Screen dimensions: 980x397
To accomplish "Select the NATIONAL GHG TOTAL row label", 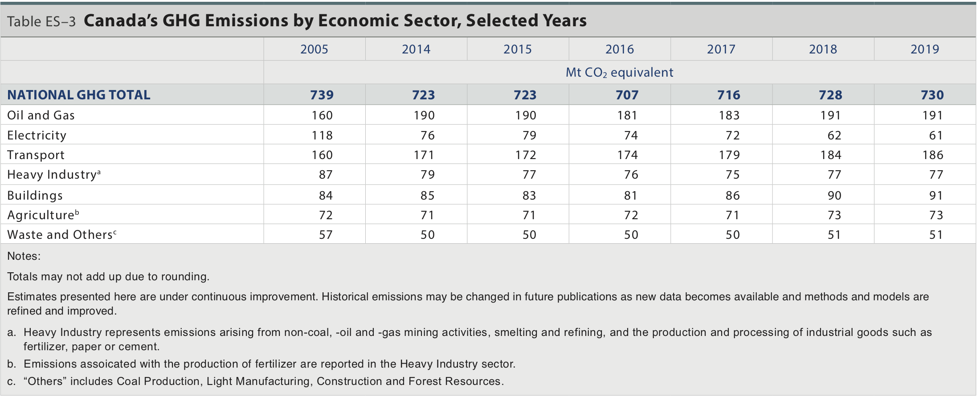I will (x=79, y=95).
